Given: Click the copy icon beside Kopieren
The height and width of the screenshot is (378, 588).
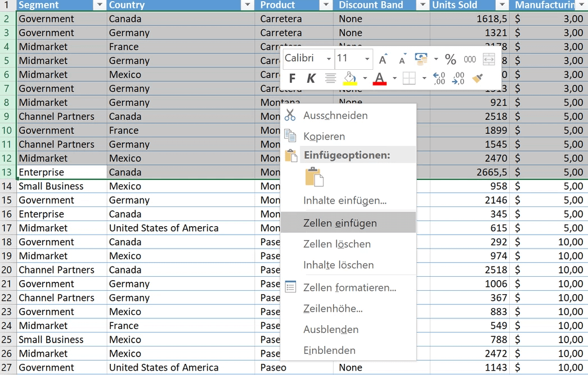Looking at the screenshot, I should pos(290,136).
